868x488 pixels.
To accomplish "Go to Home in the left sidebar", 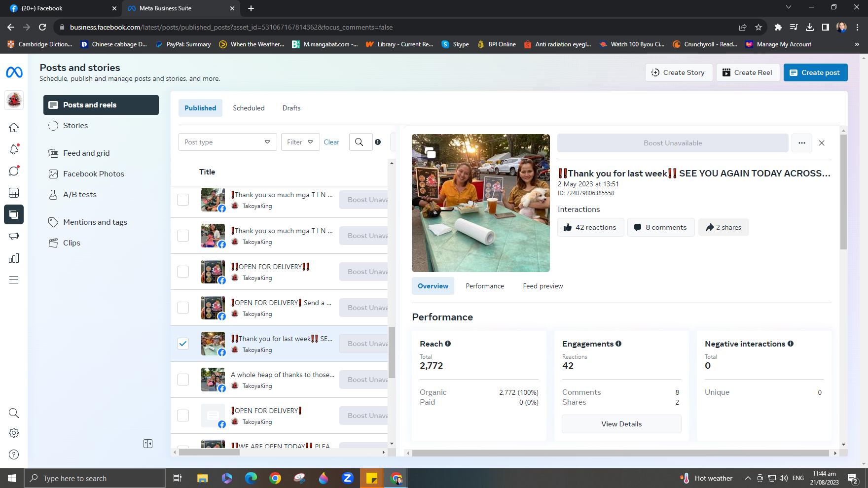I will (14, 128).
